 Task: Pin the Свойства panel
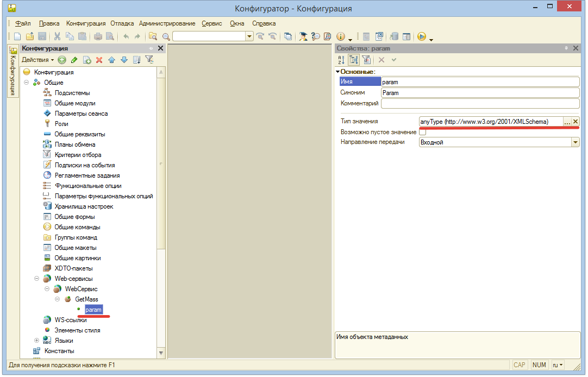(x=566, y=48)
